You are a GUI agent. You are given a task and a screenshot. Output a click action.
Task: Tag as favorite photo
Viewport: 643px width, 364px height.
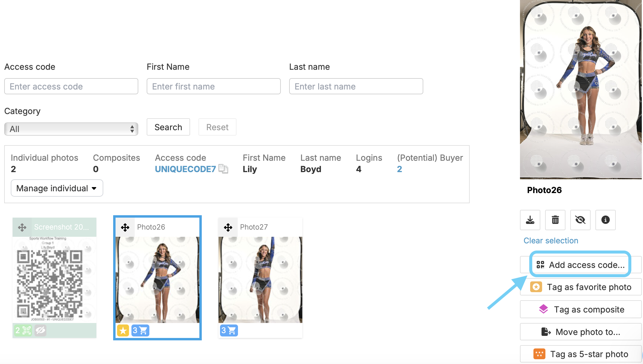580,287
